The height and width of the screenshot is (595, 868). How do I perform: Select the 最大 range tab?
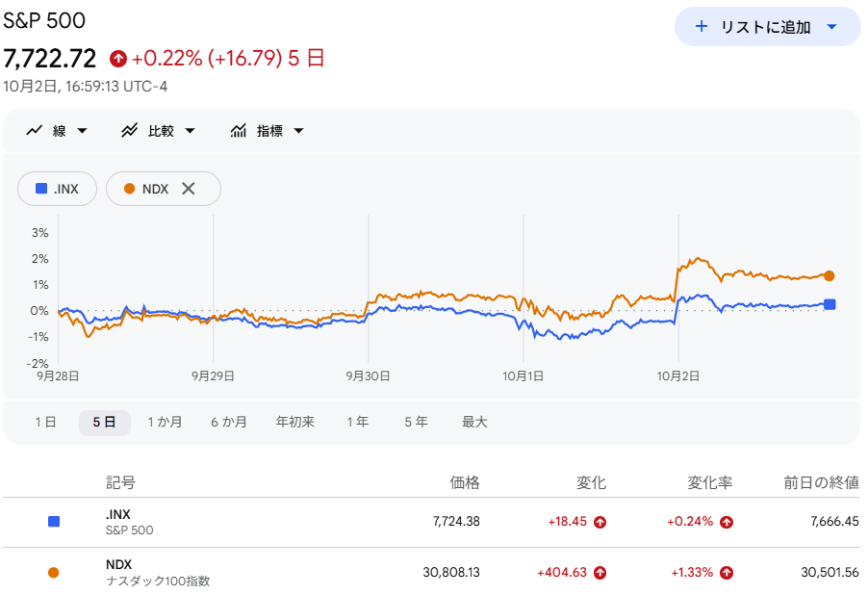(474, 422)
